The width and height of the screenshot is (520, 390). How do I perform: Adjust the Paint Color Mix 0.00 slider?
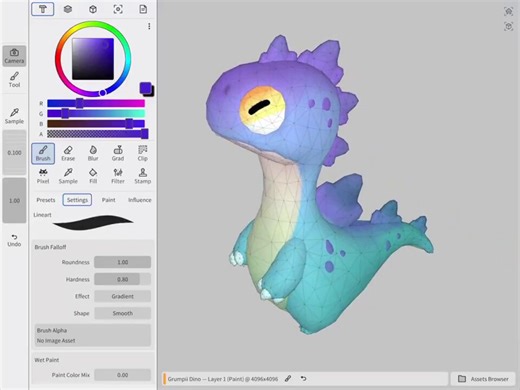(x=122, y=375)
